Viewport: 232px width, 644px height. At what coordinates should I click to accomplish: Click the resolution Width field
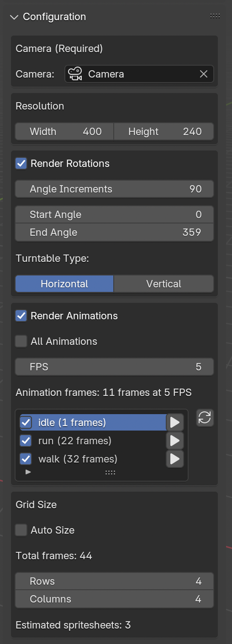(x=64, y=131)
